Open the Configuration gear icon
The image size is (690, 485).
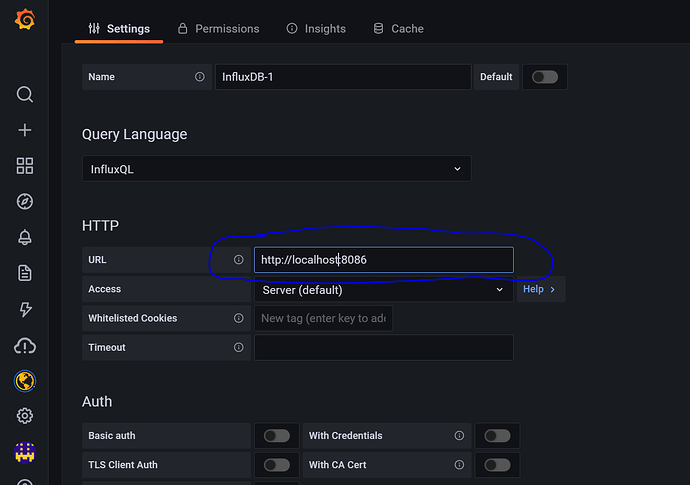click(x=25, y=415)
